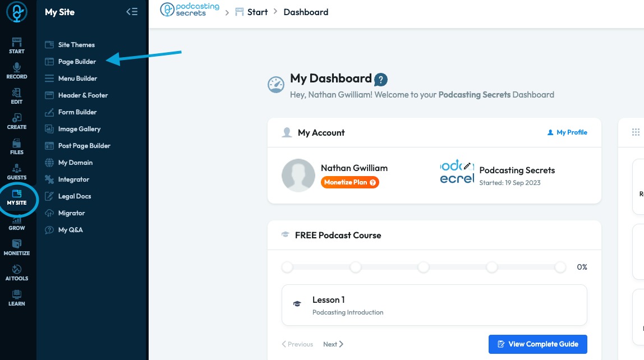Open Page Builder menu item

[x=70, y=62]
